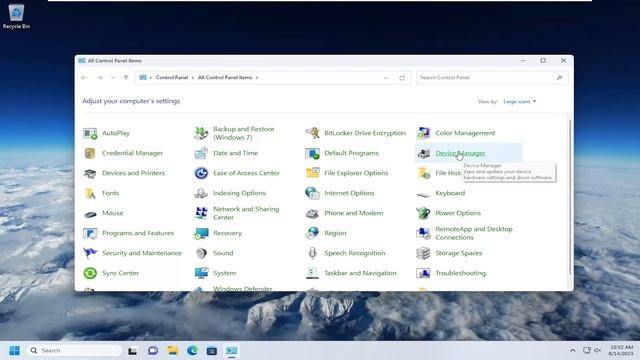Open Devices and Printers icon
Viewport: 640px width, 360px height.
(x=90, y=173)
